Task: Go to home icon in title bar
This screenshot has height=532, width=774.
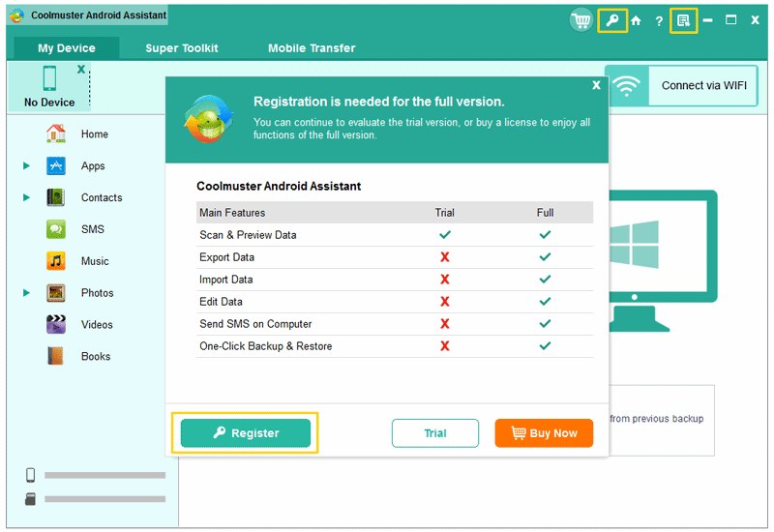Action: [x=636, y=20]
